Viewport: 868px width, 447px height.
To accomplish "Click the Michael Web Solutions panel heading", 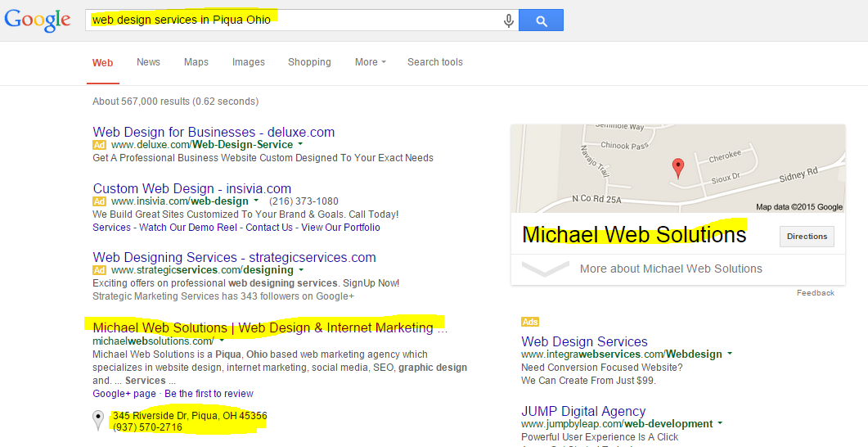I will coord(634,235).
